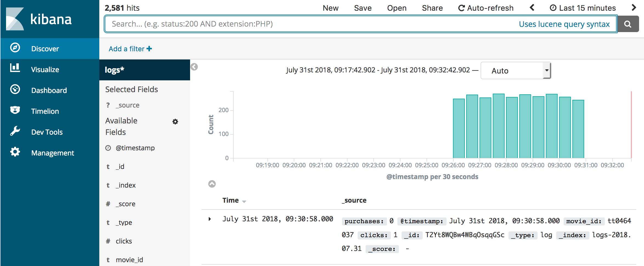The height and width of the screenshot is (266, 644).
Task: Click the @timestamp per 30 seconds axis label
Action: [432, 177]
